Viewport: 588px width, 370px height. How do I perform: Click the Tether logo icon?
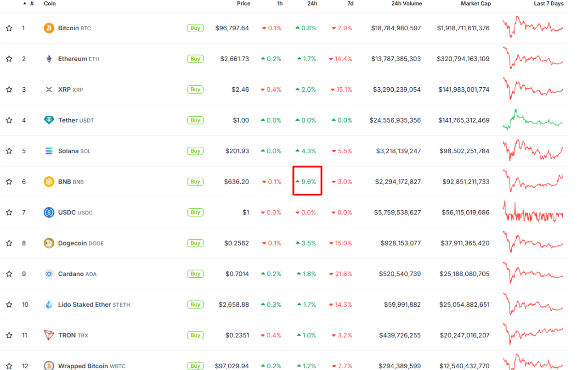49,120
